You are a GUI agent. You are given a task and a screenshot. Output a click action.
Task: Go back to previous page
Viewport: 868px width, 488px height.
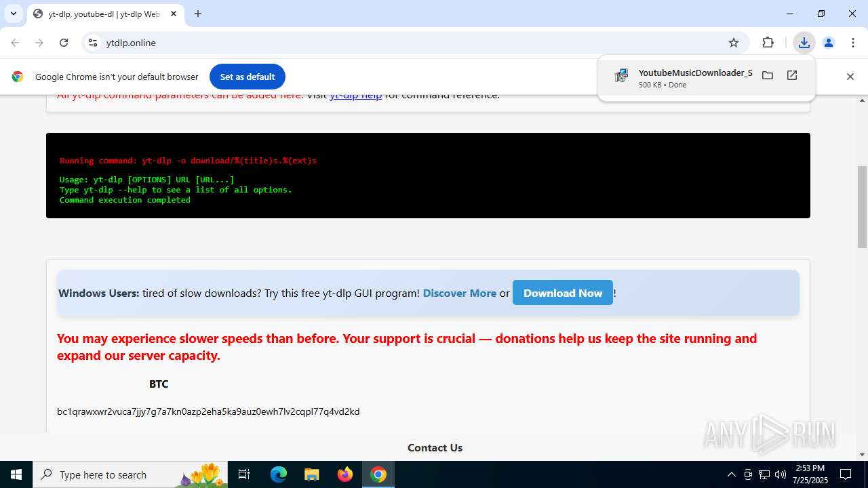[15, 43]
